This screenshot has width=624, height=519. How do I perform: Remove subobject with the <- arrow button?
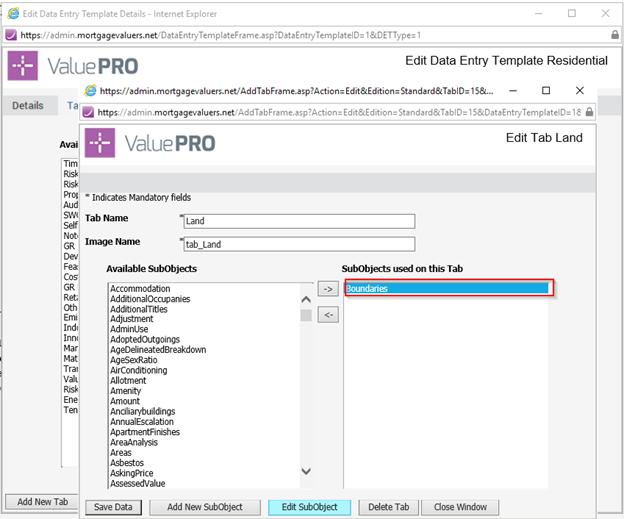(328, 315)
